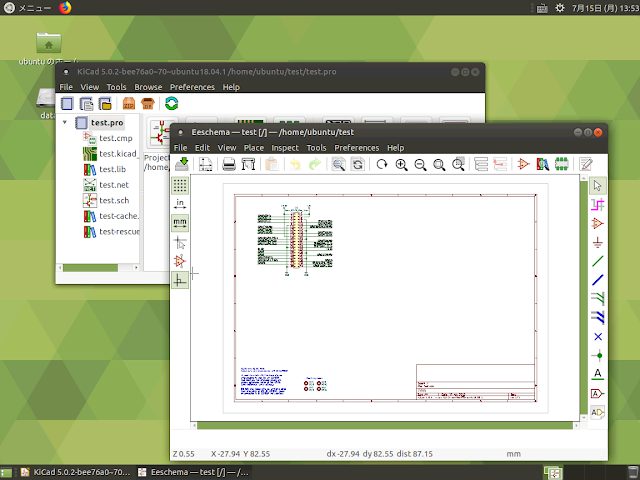Click Eeschema vertical scrollbar
Viewport: 640px width, 480px height.
tap(583, 298)
